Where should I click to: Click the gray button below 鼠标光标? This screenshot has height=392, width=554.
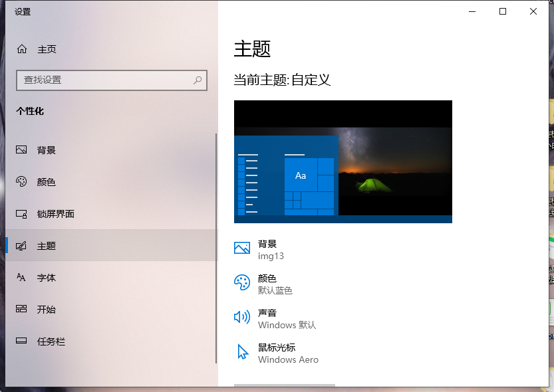point(285,385)
